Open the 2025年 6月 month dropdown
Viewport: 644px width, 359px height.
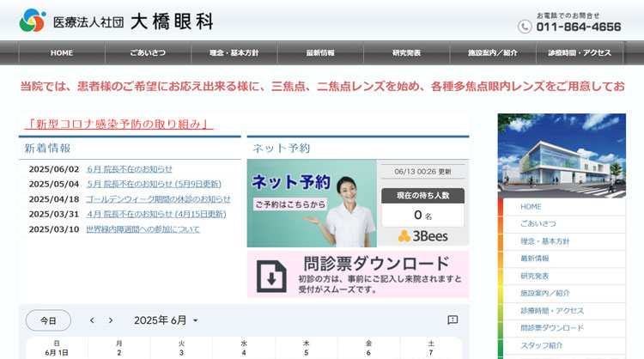pos(166,320)
